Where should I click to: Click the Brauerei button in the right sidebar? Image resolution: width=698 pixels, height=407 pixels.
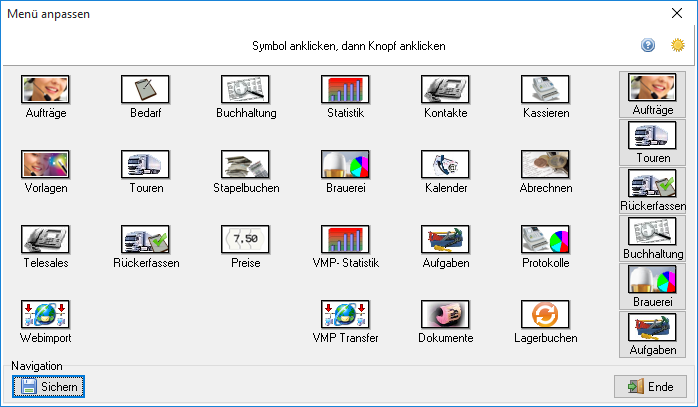click(652, 286)
